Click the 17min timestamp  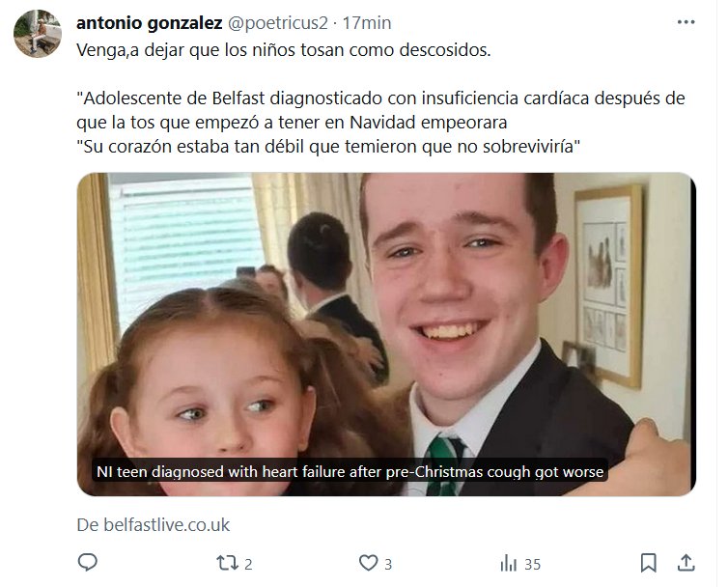coord(367,23)
